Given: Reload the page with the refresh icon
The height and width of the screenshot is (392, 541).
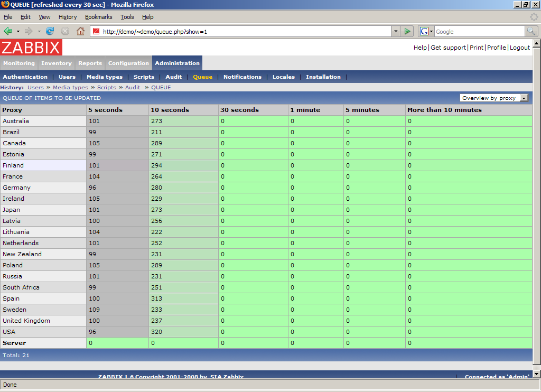Looking at the screenshot, I should click(50, 31).
